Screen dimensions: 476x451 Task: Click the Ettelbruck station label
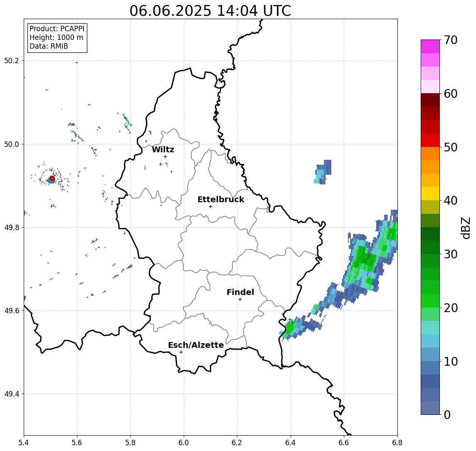coord(221,199)
